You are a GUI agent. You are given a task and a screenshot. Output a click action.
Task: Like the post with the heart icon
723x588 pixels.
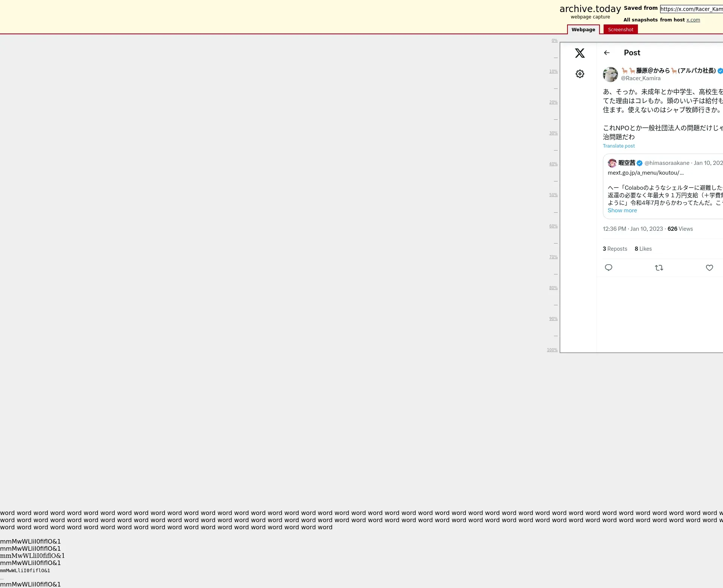tap(709, 268)
